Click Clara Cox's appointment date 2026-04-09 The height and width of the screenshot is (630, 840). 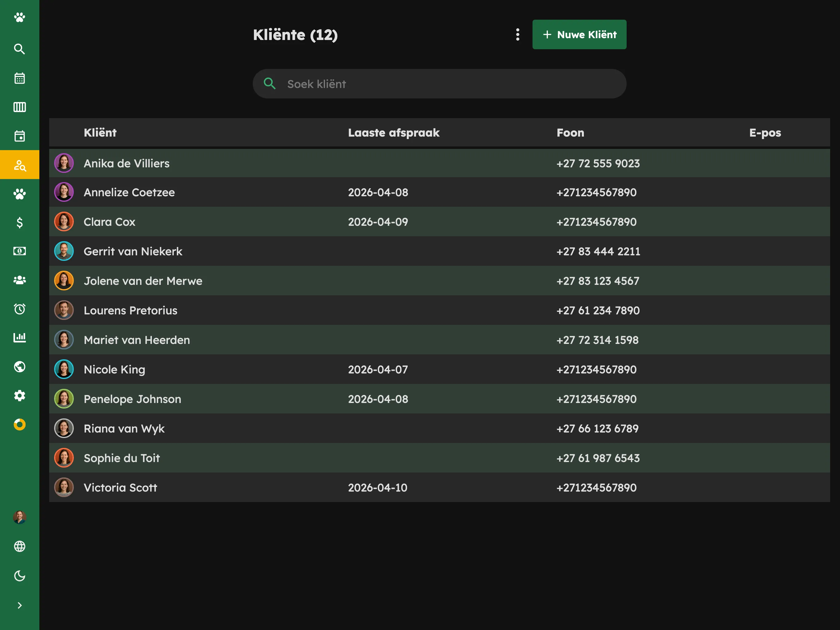pos(378,222)
